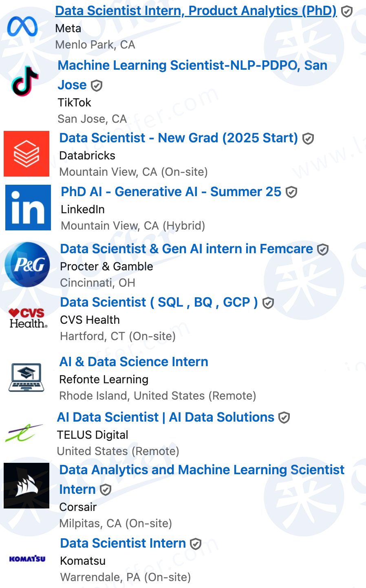The width and height of the screenshot is (366, 588).
Task: Click verified shield badge next to Komatsu job title
Action: pyautogui.click(x=196, y=544)
